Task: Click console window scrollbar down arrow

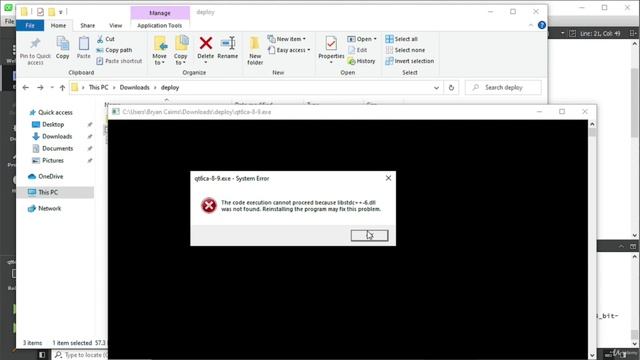Action: pos(592,355)
